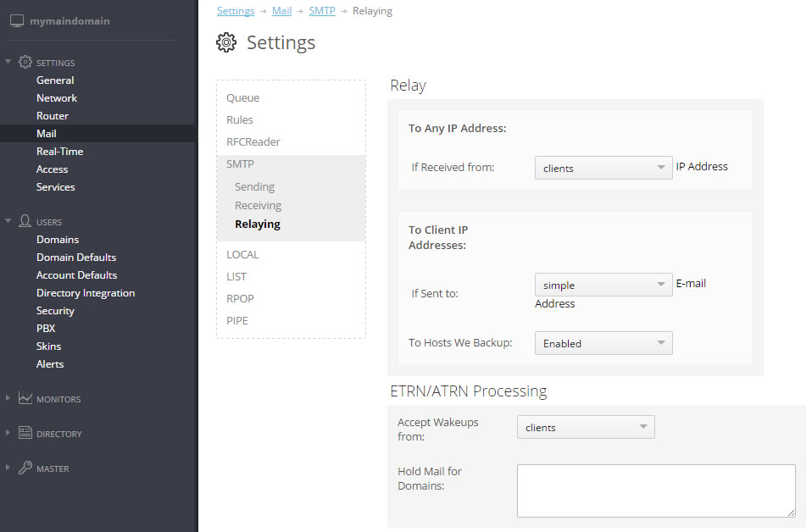Open the Accept Wakeups from dropdown
812x532 pixels.
coord(586,427)
